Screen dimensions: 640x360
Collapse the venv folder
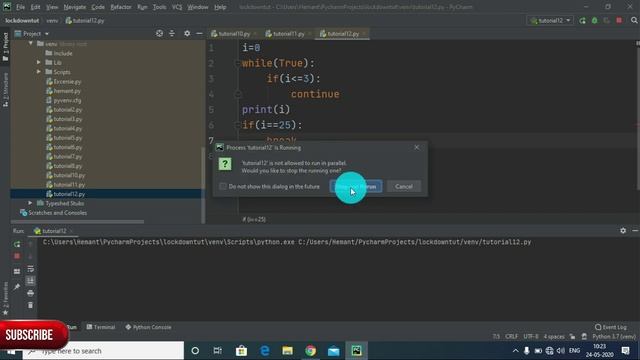(x=31, y=43)
